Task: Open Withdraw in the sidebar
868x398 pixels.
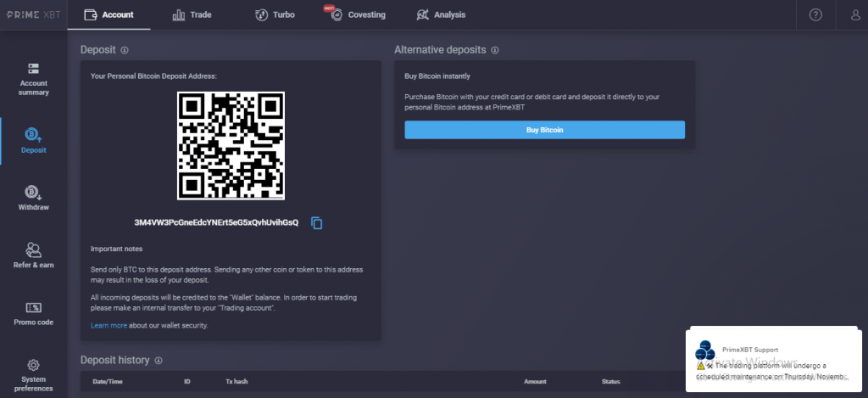Action: tap(33, 199)
